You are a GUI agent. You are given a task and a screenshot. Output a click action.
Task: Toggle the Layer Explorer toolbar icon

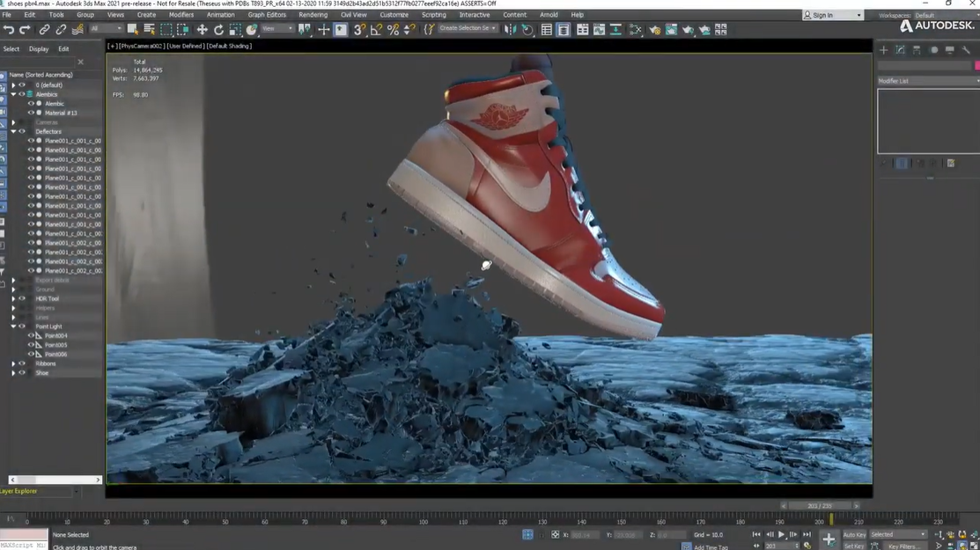click(564, 29)
